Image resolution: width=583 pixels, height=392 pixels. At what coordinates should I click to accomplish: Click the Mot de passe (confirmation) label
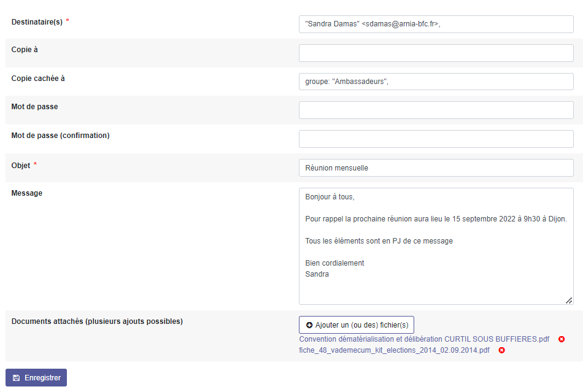click(60, 136)
